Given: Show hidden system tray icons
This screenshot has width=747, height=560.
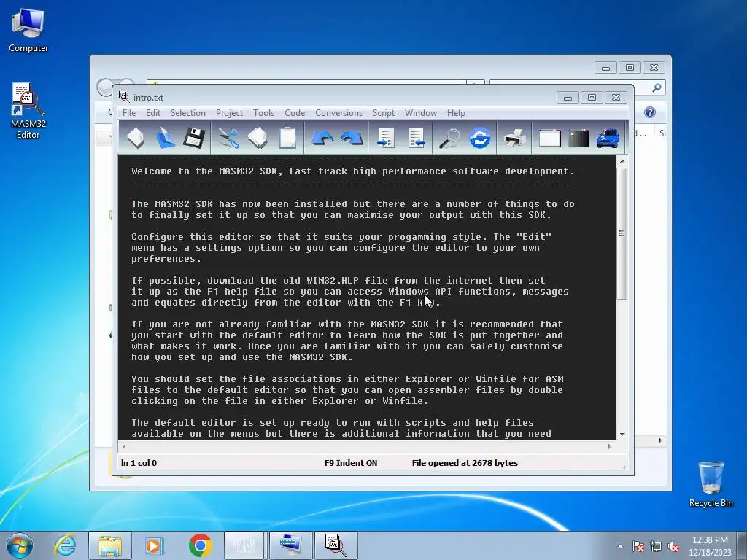Looking at the screenshot, I should [620, 547].
